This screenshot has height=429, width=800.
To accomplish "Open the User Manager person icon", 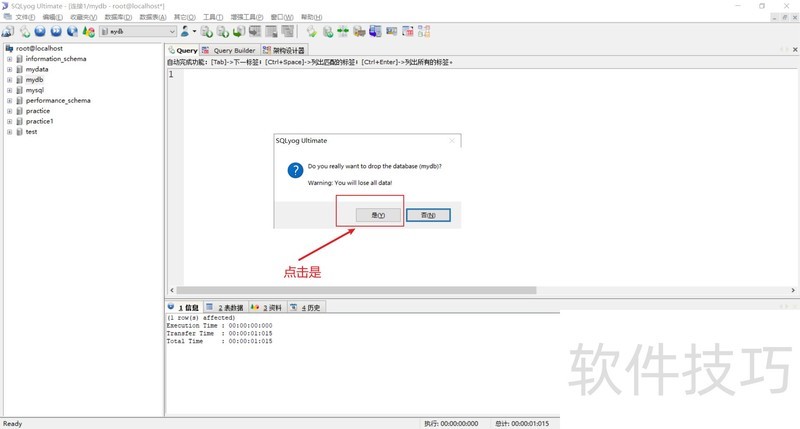I will [185, 32].
